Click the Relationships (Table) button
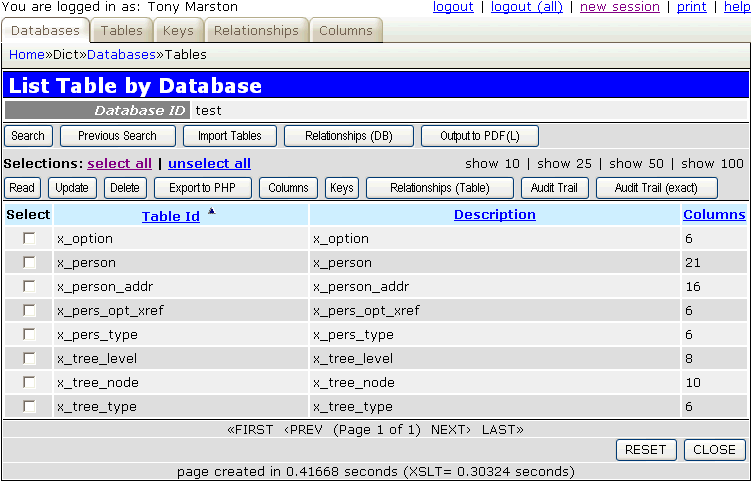The height and width of the screenshot is (482, 752). coord(439,188)
